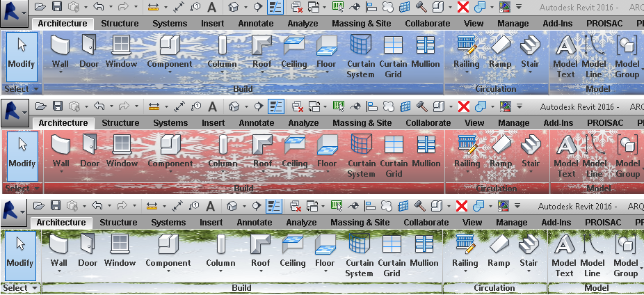644x295 pixels.
Task: Switch to the Collaborate tab above the red ribbon
Action: [428, 123]
